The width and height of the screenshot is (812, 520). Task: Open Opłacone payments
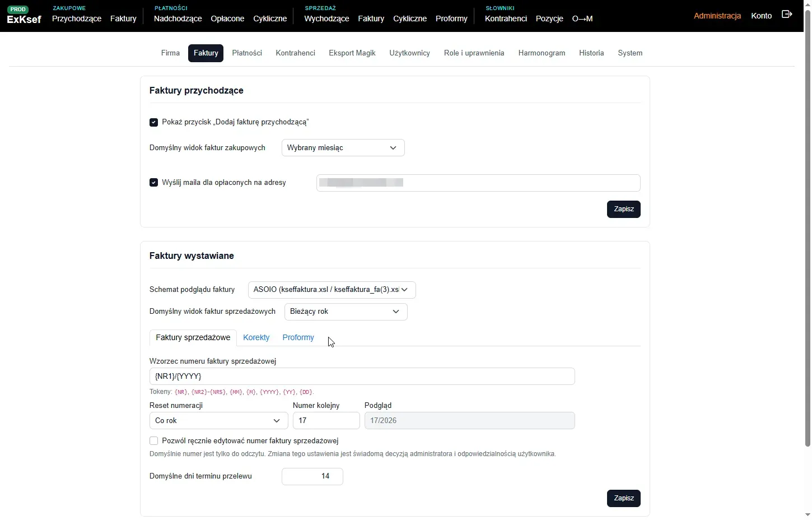point(227,18)
